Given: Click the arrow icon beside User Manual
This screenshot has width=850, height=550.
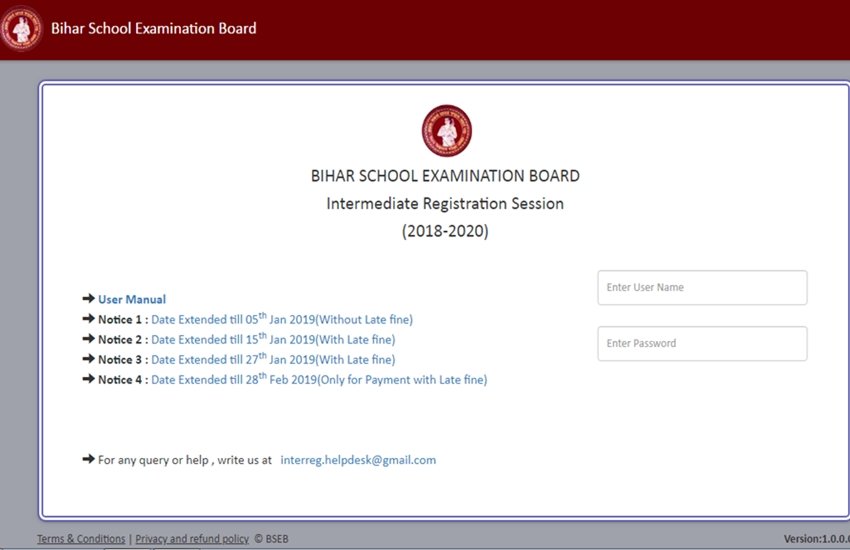Looking at the screenshot, I should point(88,299).
